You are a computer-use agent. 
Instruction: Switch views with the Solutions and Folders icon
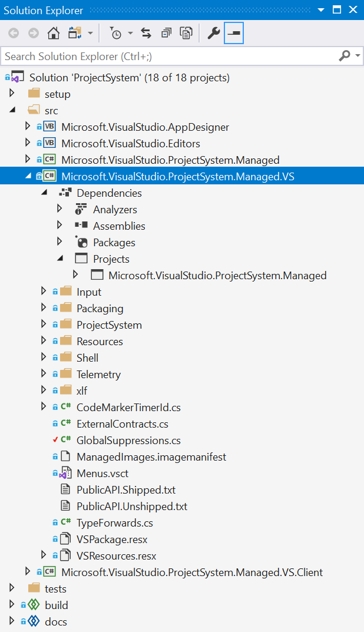click(75, 33)
